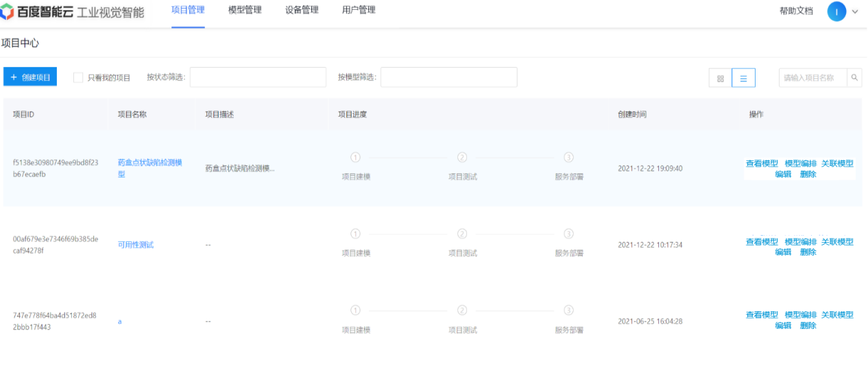Click 查看模型 for 药盒点状缺陷检测模型 row
Viewport: 868px width, 366px height.
(762, 163)
